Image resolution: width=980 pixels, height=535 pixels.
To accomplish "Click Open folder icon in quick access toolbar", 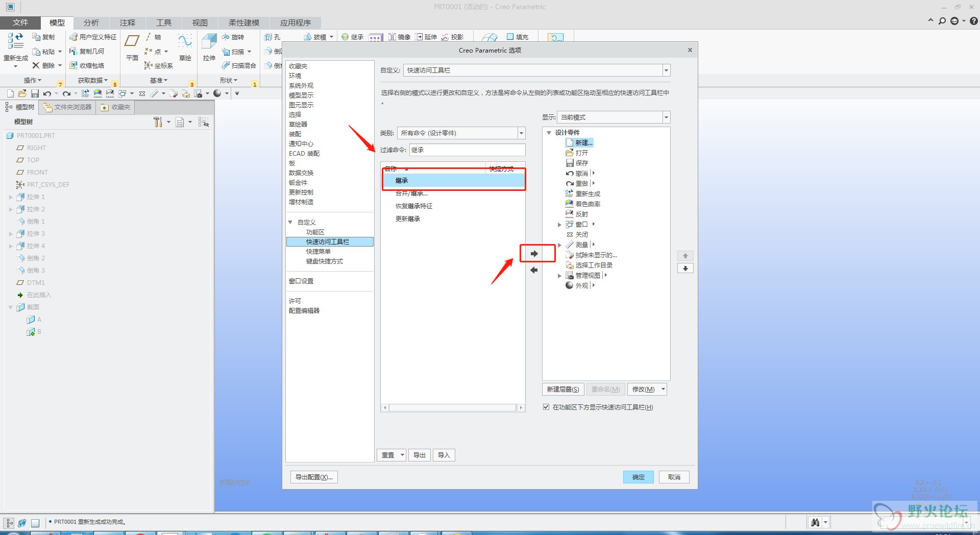I will coord(22,93).
